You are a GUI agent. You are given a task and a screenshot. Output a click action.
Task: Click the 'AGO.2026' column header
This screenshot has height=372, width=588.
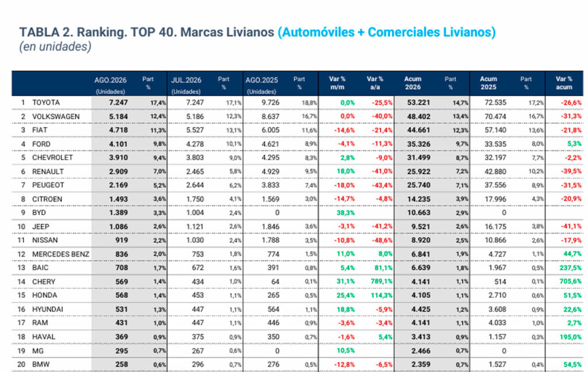[x=110, y=80]
